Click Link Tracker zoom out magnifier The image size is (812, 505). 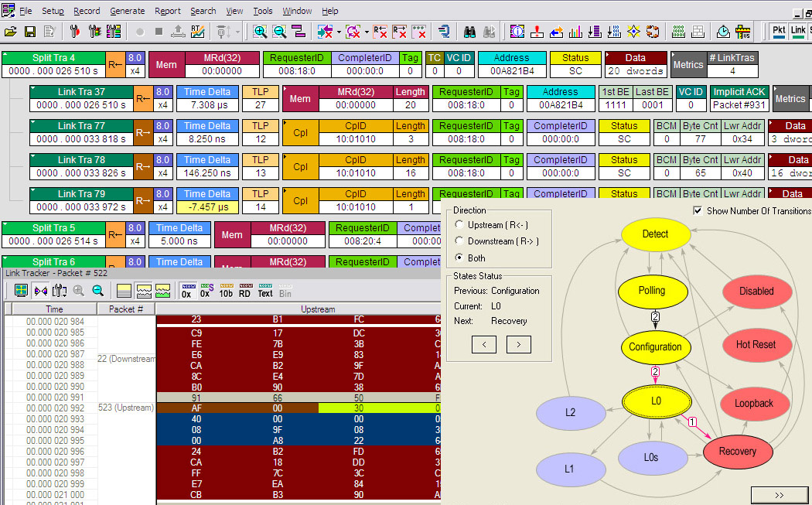click(97, 291)
